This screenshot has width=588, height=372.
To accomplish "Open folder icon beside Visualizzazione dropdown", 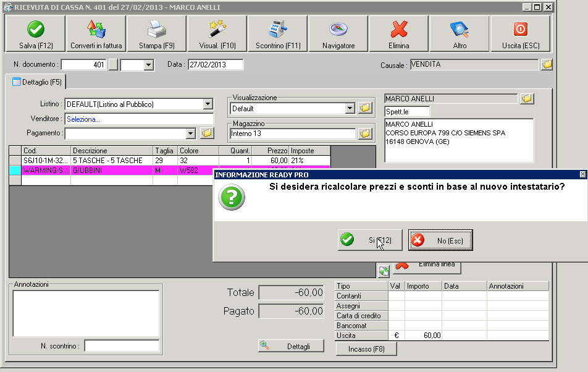I will (x=365, y=108).
